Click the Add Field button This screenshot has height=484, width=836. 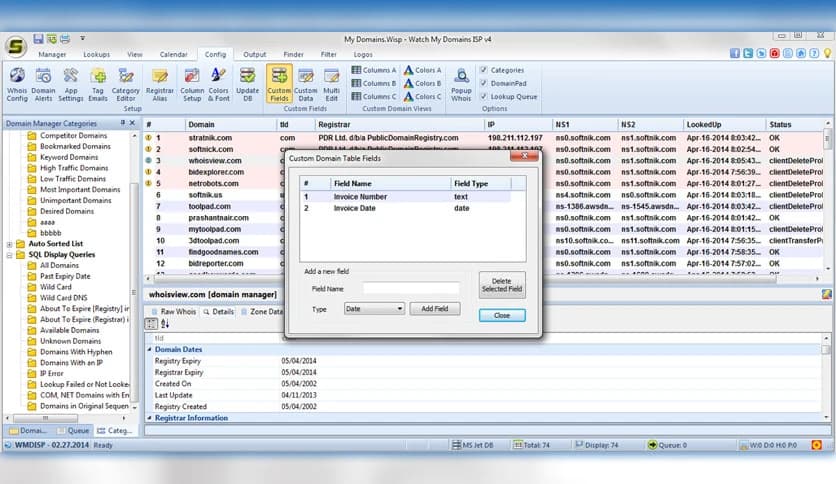pos(434,309)
